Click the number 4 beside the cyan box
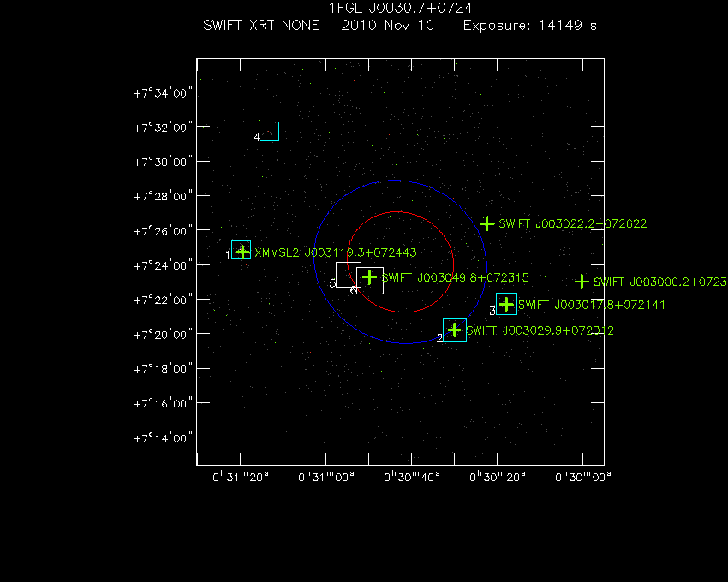Image resolution: width=728 pixels, height=582 pixels. (x=257, y=137)
